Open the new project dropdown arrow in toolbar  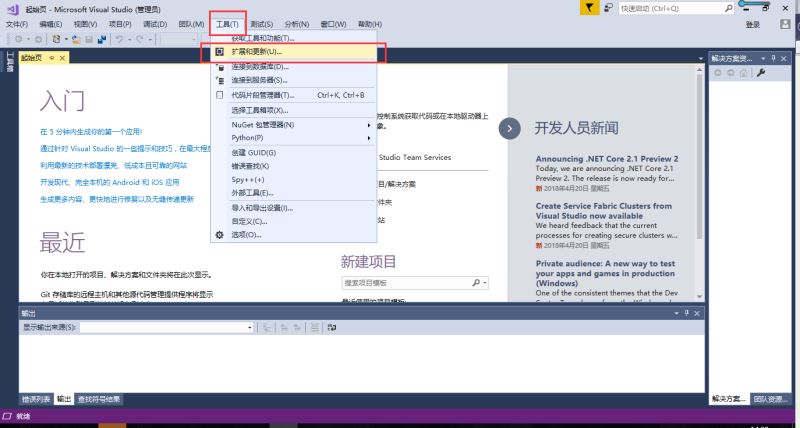coord(66,39)
